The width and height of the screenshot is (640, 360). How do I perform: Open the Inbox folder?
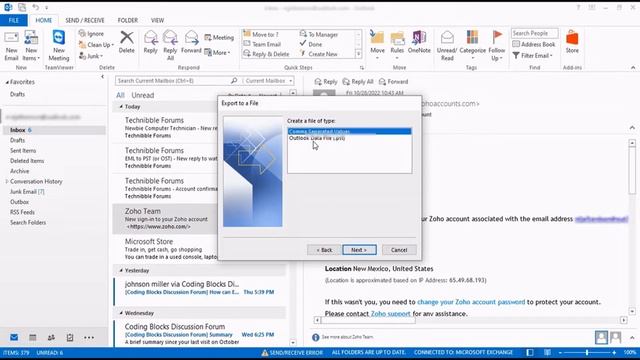(x=54, y=130)
